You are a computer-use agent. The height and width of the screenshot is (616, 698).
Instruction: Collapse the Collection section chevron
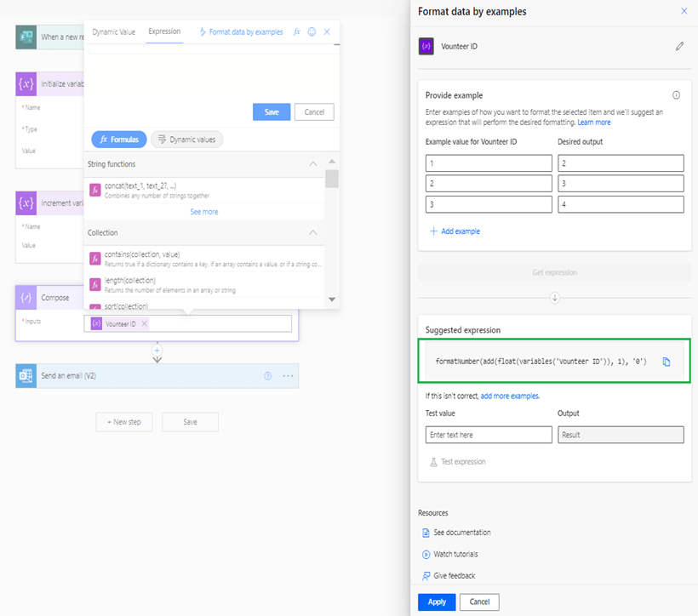(x=313, y=232)
